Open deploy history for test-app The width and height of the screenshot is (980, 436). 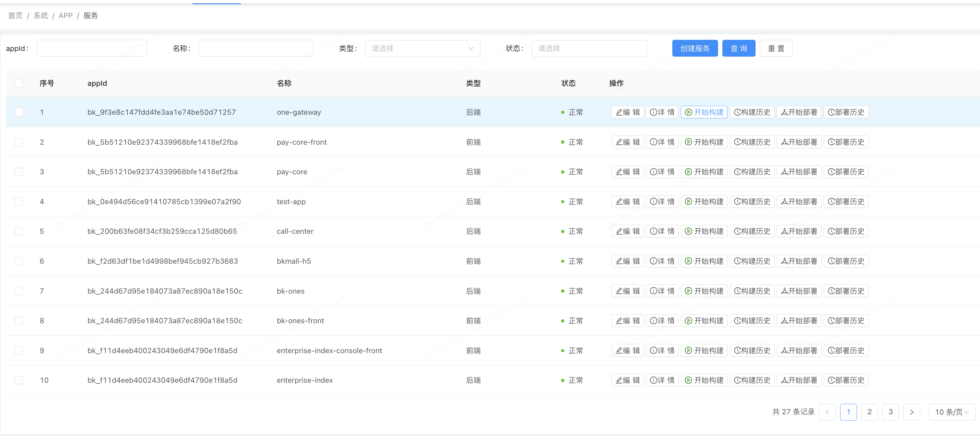pos(846,202)
